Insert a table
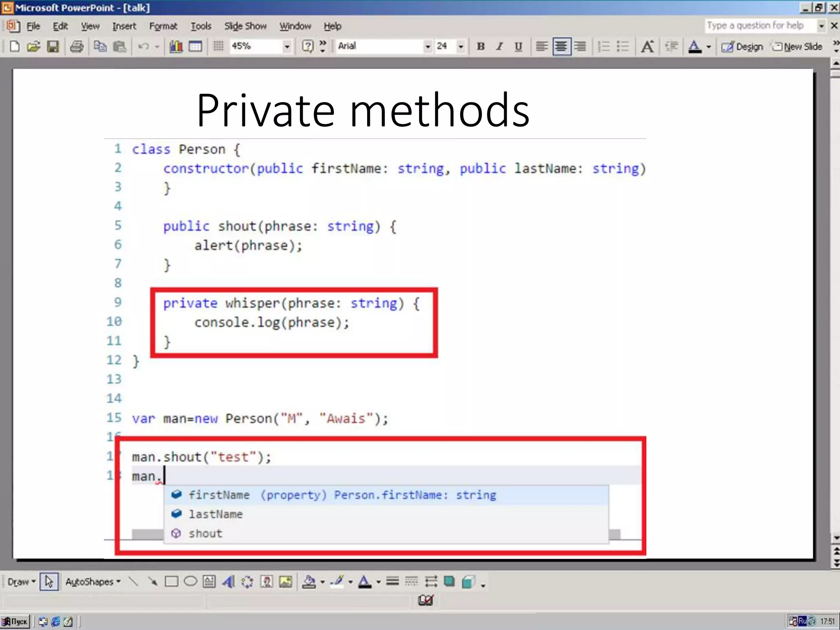Screen dimensions: 840x630 [x=195, y=46]
